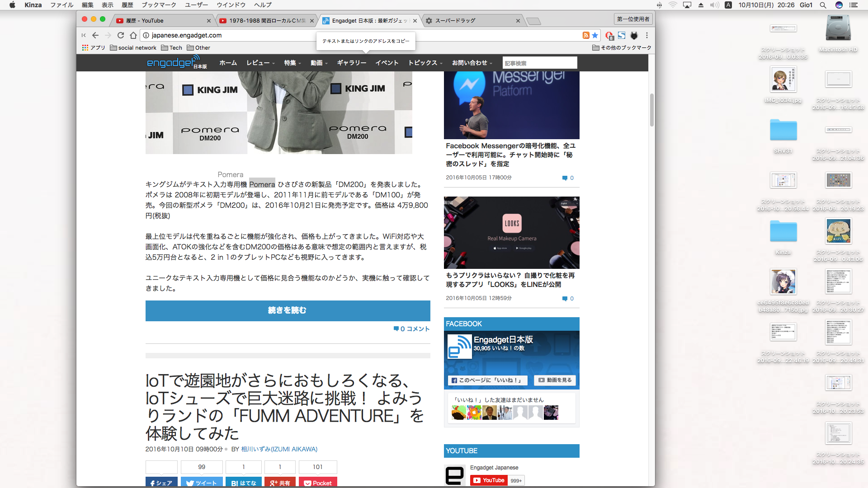Click the YouTube subscribe button
The width and height of the screenshot is (868, 488).
489,480
